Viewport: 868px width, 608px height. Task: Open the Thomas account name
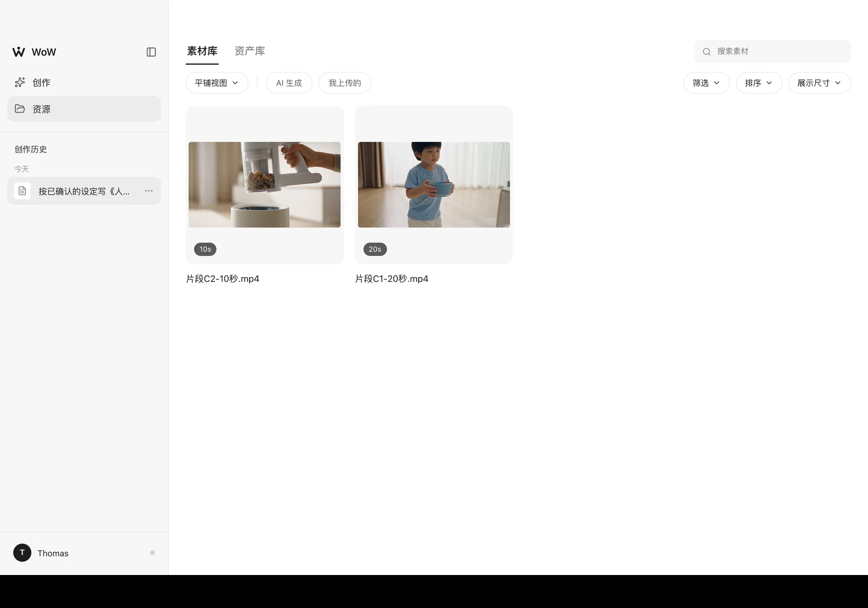coord(53,553)
